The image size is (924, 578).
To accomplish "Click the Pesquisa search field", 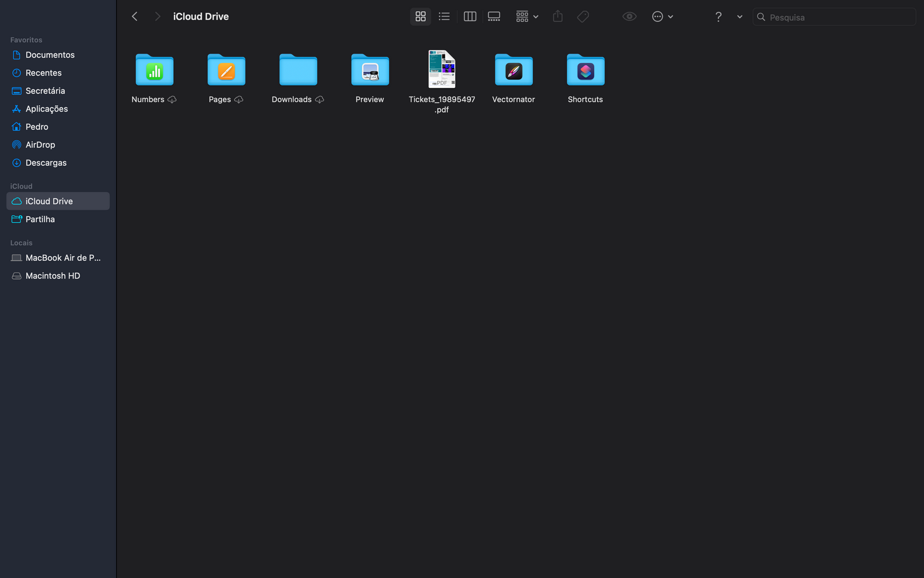I will tap(839, 17).
